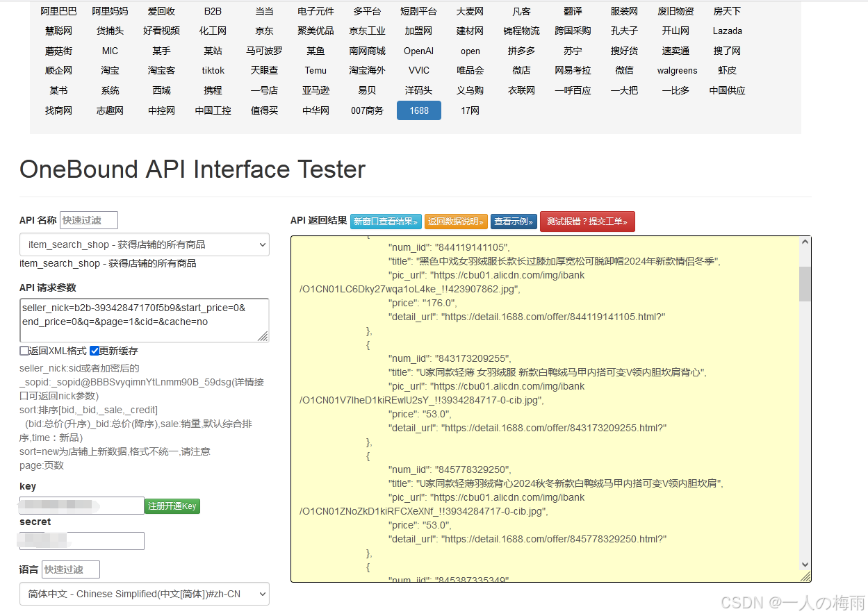Click the scroll-down arrow of result panel
Image resolution: width=868 pixels, height=616 pixels.
805,565
